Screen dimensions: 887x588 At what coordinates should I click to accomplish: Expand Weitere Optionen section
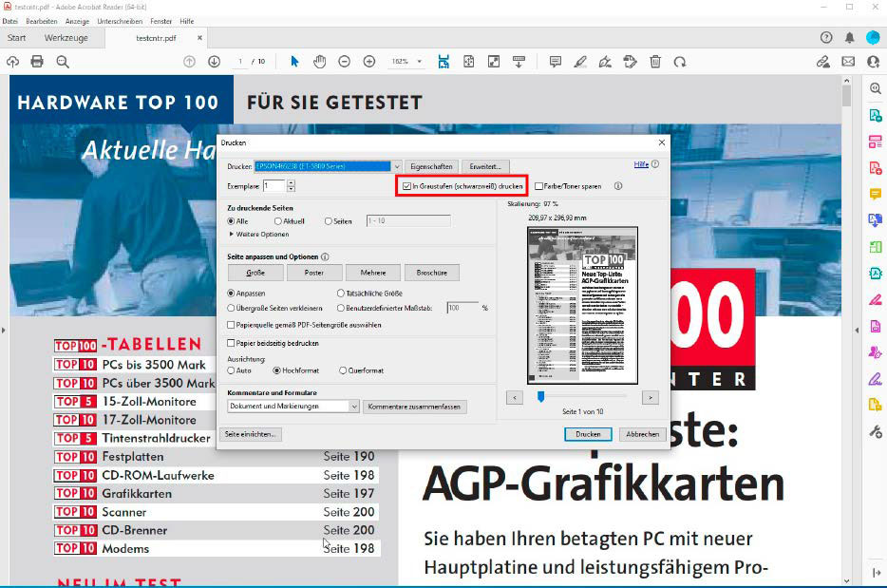tap(259, 234)
